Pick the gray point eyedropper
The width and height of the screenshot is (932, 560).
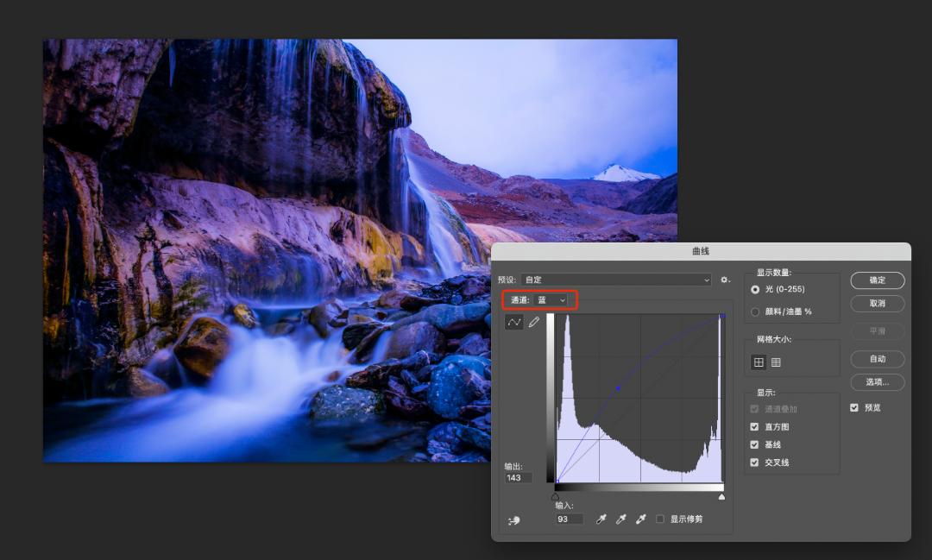[620, 519]
